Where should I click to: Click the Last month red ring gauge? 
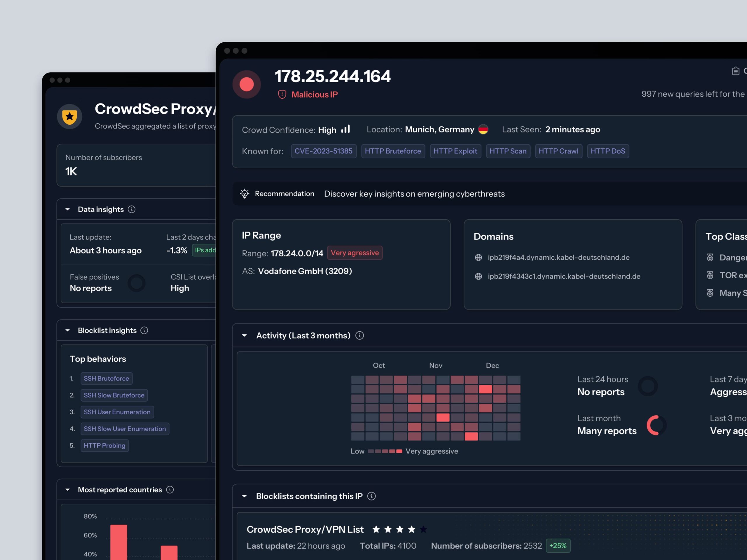pyautogui.click(x=657, y=425)
